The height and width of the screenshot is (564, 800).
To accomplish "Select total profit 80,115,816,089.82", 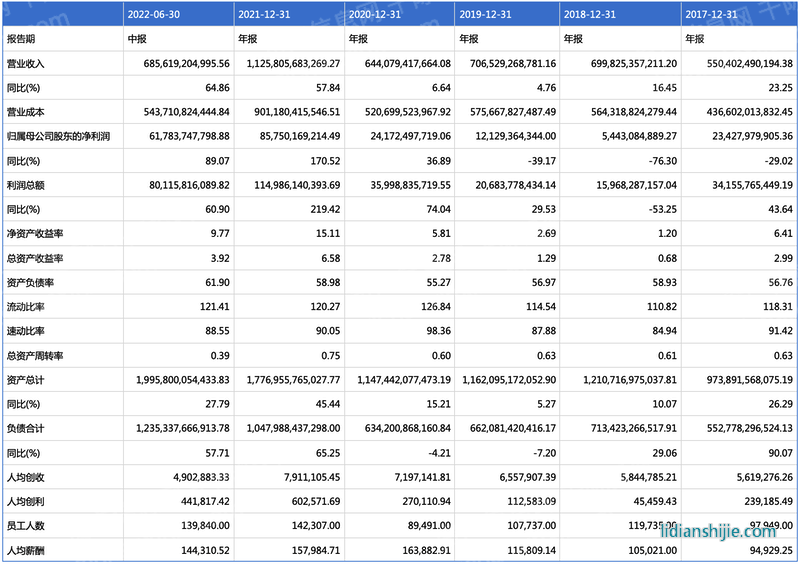I will tap(189, 185).
